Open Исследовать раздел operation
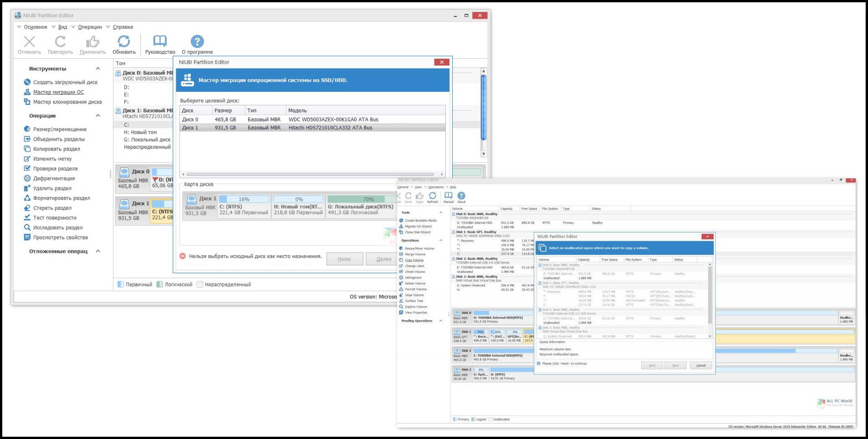The width and height of the screenshot is (868, 439). coord(58,227)
